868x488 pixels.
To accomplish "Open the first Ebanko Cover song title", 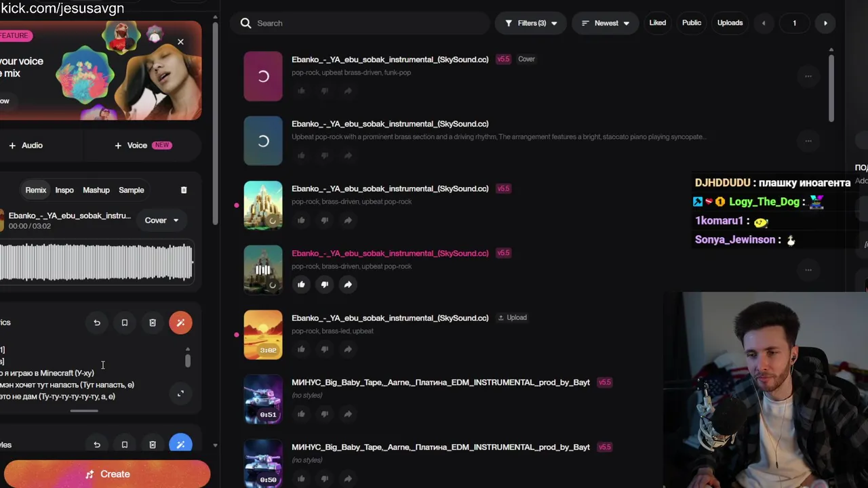I will (390, 60).
